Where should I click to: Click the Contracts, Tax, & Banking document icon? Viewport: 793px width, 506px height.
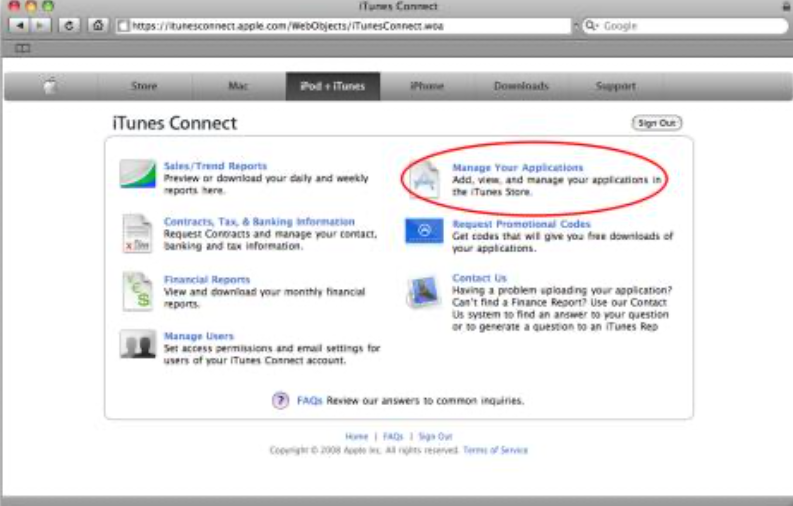coord(137,233)
